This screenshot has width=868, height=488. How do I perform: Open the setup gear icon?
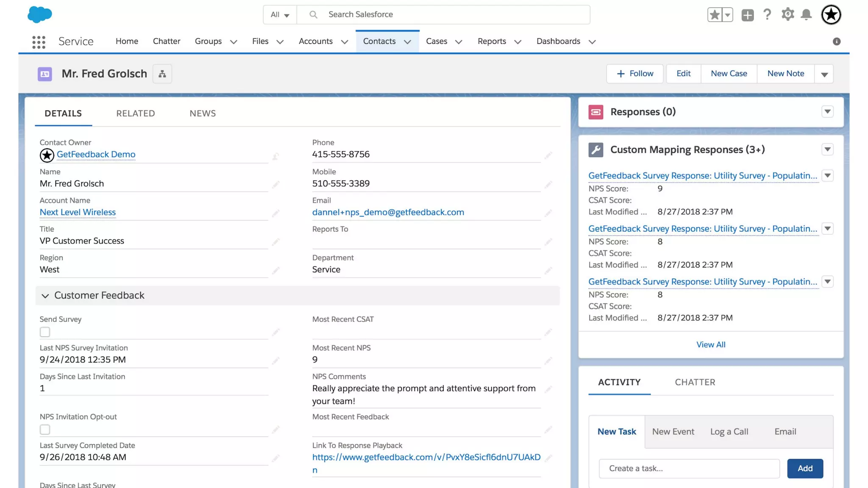pos(787,14)
